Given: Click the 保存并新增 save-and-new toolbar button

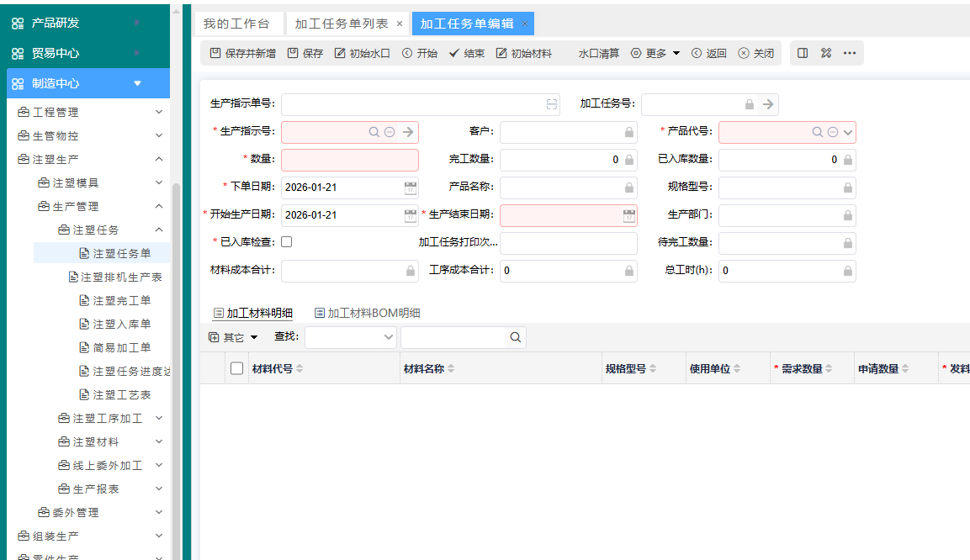Looking at the screenshot, I should [242, 53].
